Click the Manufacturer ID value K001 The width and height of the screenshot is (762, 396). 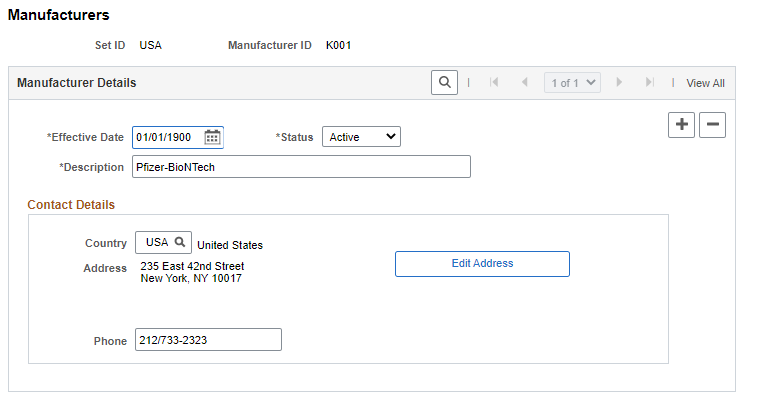tap(338, 45)
